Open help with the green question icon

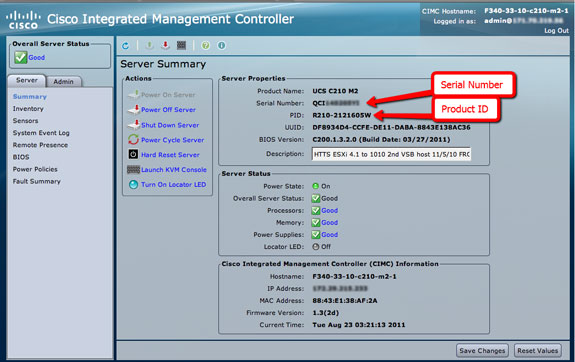point(206,45)
